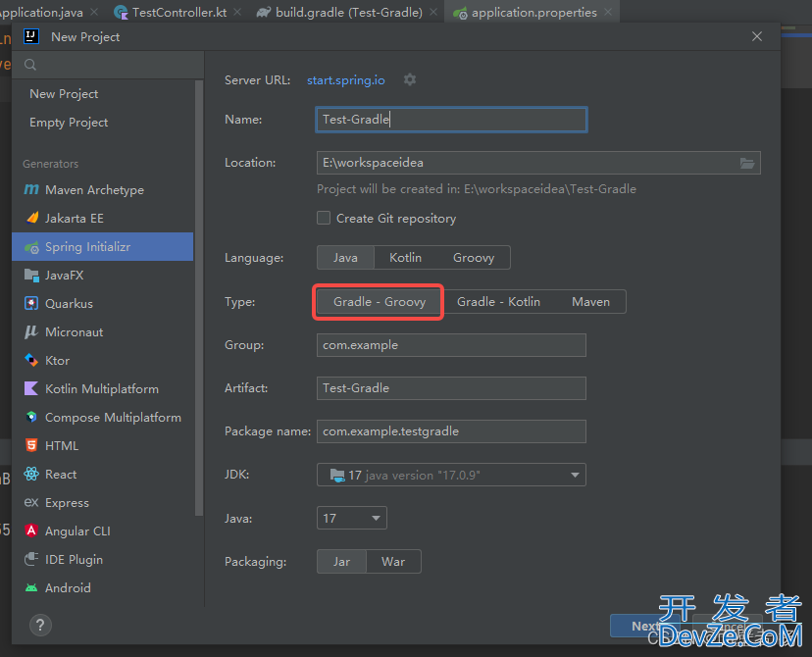
Task: Select Maven Archetype generator
Action: [x=103, y=189]
